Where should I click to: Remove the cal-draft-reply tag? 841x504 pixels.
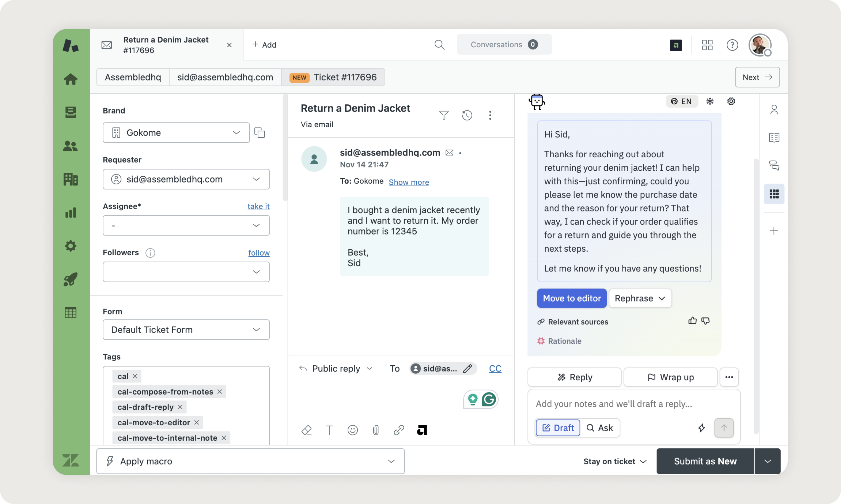coord(180,407)
